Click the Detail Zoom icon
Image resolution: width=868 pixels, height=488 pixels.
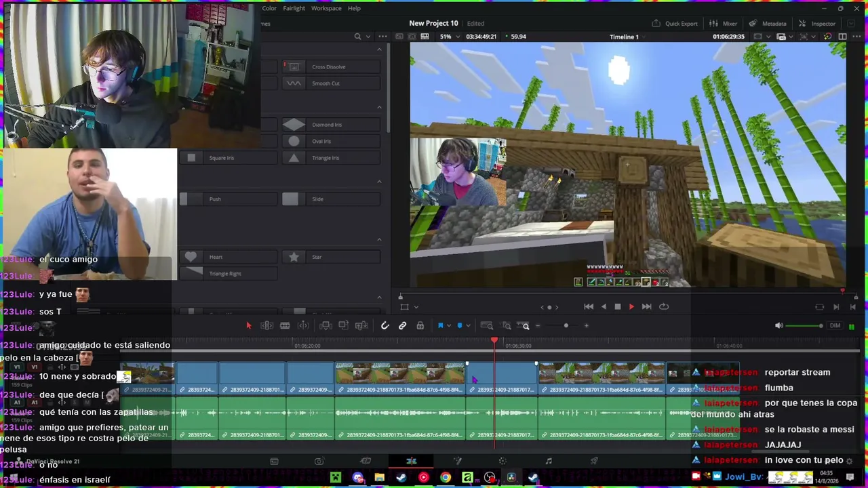click(506, 326)
